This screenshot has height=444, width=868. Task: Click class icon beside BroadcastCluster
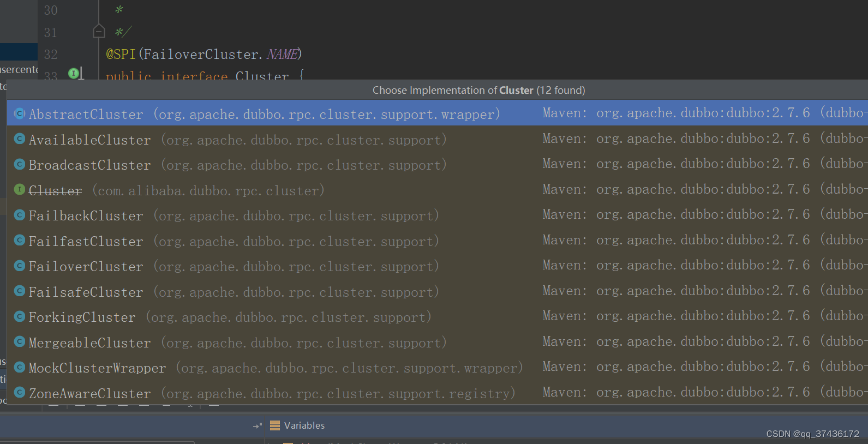pyautogui.click(x=20, y=164)
